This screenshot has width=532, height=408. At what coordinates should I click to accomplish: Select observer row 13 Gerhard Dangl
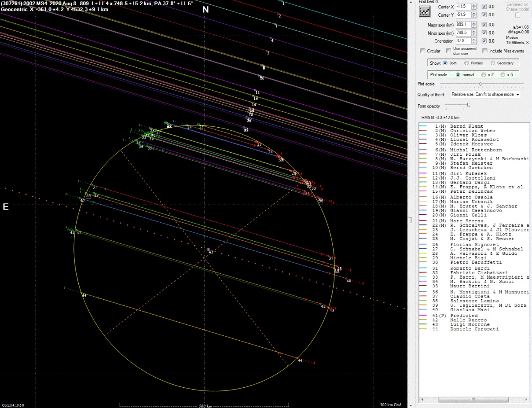coord(474,183)
